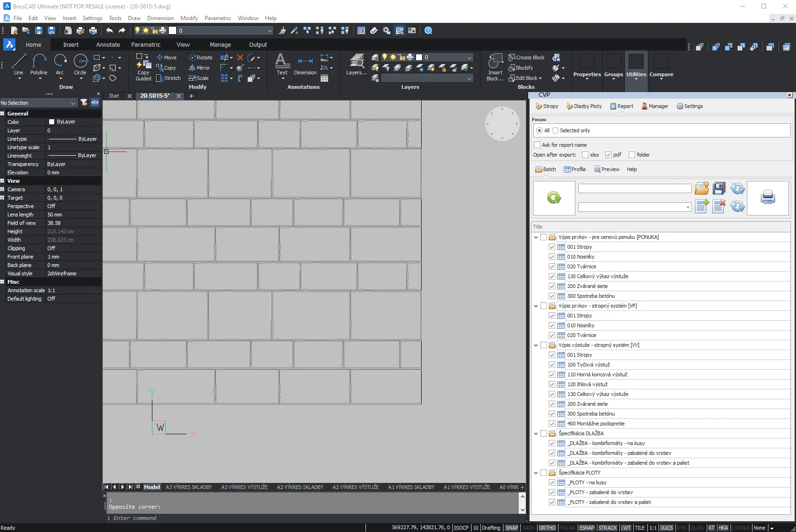Image resolution: width=796 pixels, height=532 pixels.
Task: Select the Text annotation tool
Action: pyautogui.click(x=282, y=65)
